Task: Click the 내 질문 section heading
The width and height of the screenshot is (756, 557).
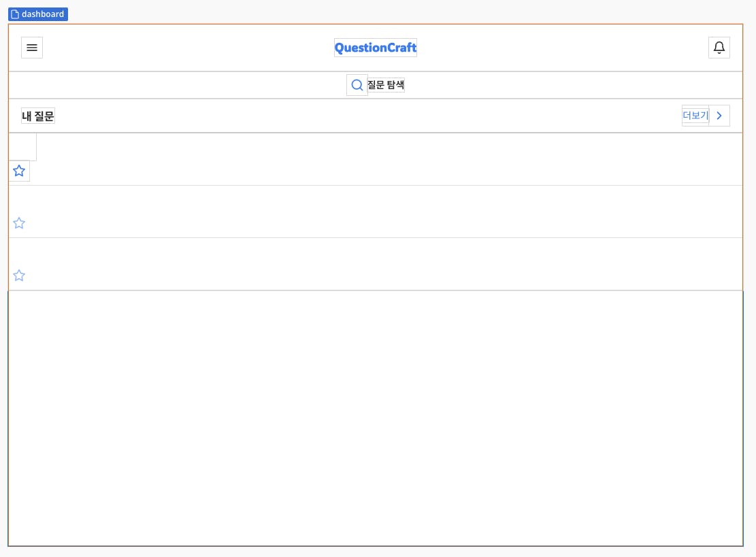Action: tap(38, 116)
